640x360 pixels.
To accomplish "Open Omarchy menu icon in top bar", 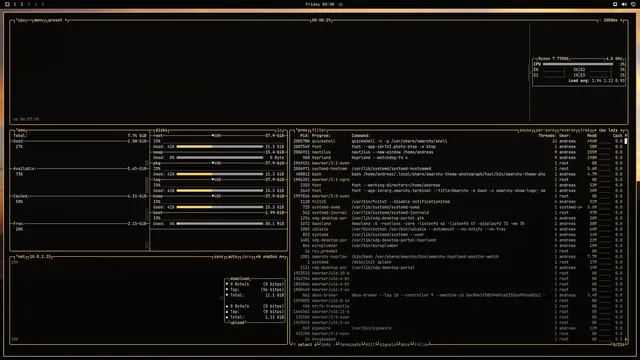I will pos(7,4).
